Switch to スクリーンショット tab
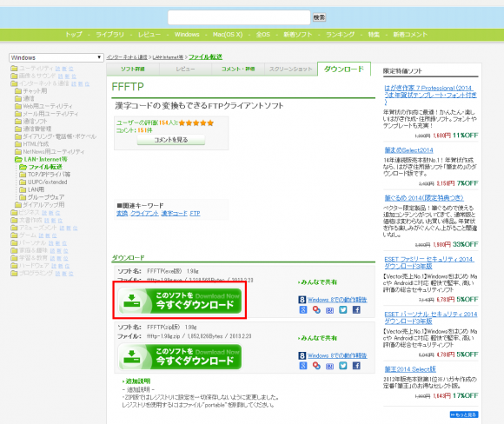504x424 pixels. [290, 70]
